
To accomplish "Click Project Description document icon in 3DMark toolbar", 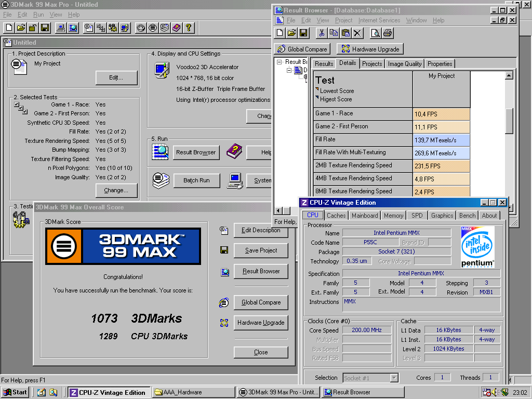I will click(x=89, y=28).
